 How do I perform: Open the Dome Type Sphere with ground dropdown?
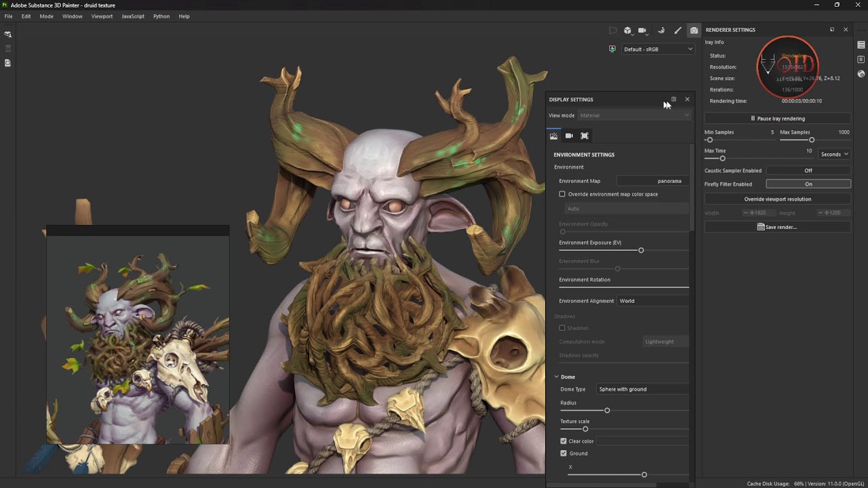tap(642, 389)
